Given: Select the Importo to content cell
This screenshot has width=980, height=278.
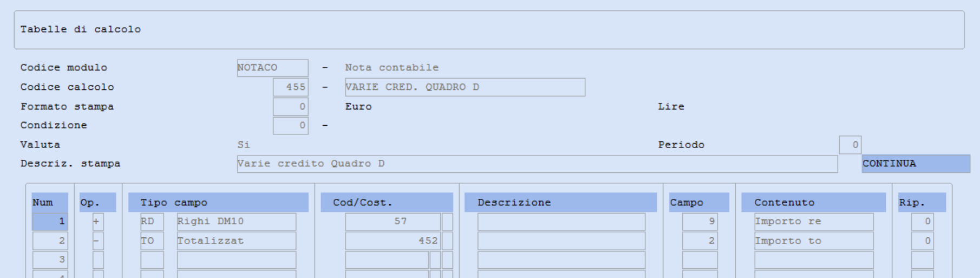Looking at the screenshot, I should pyautogui.click(x=814, y=241).
